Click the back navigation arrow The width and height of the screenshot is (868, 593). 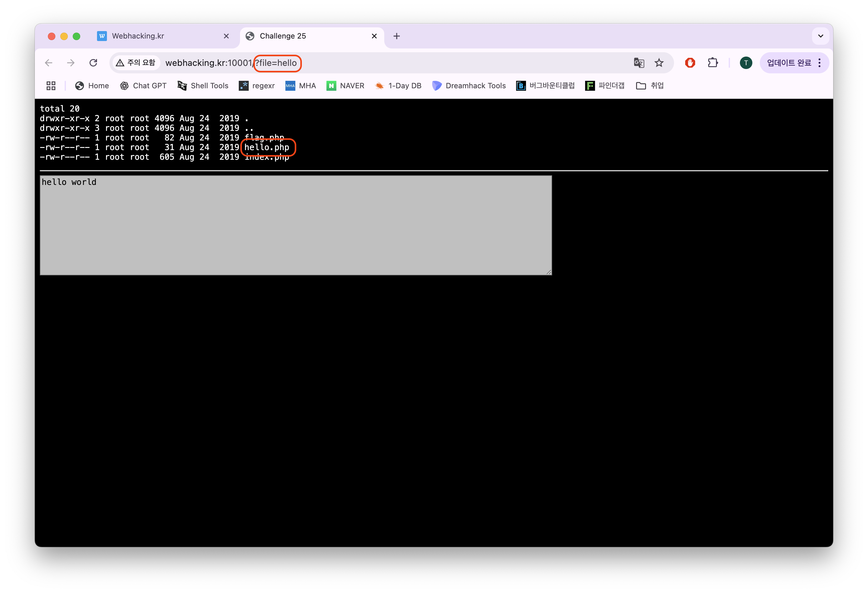[x=48, y=63]
